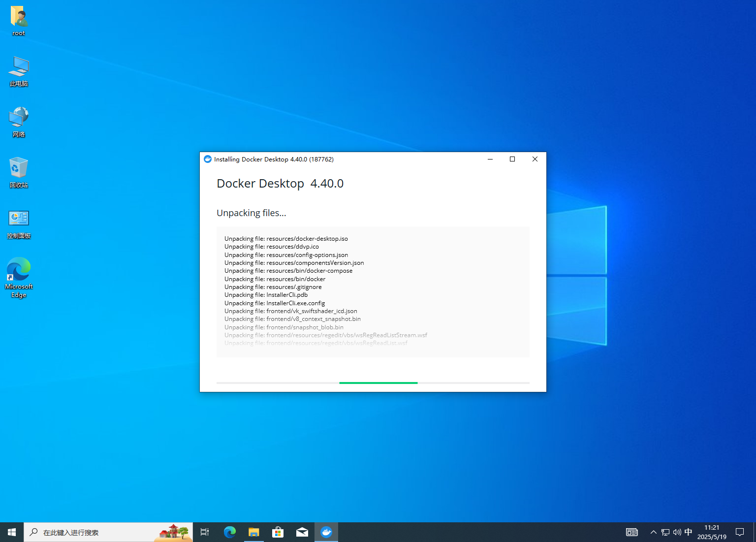Screen dimensions: 756x542
Task: Click the Show desktop strip at taskbar edge
Action: [754, 532]
